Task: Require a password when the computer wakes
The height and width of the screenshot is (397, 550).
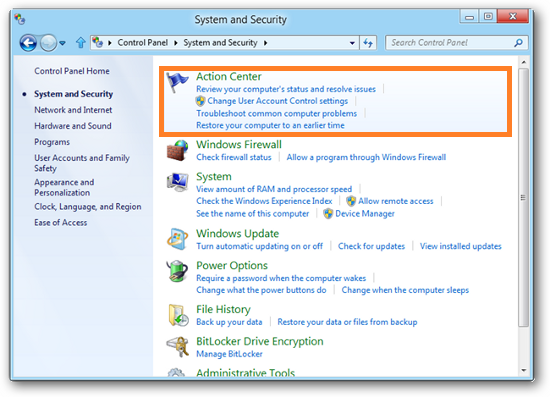Action: coord(281,278)
